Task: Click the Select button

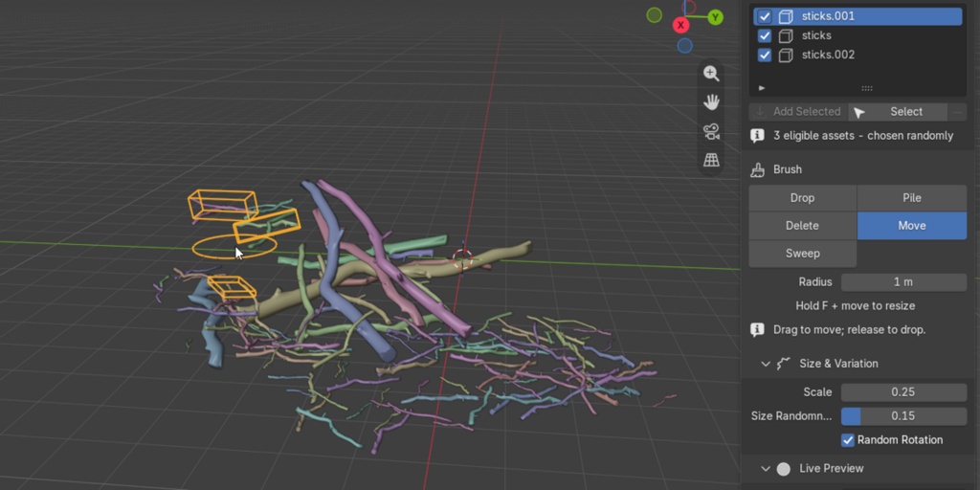Action: pos(898,112)
